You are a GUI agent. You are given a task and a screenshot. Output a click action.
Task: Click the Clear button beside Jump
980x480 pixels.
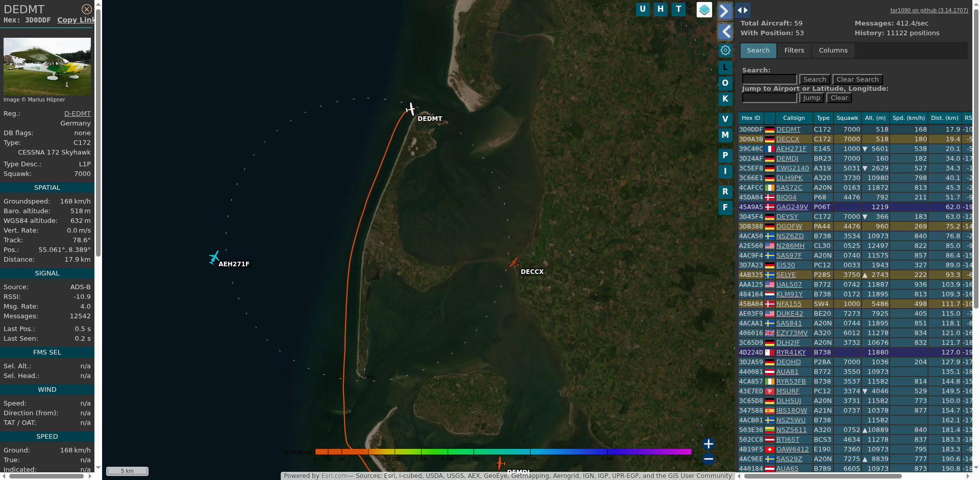pos(839,98)
